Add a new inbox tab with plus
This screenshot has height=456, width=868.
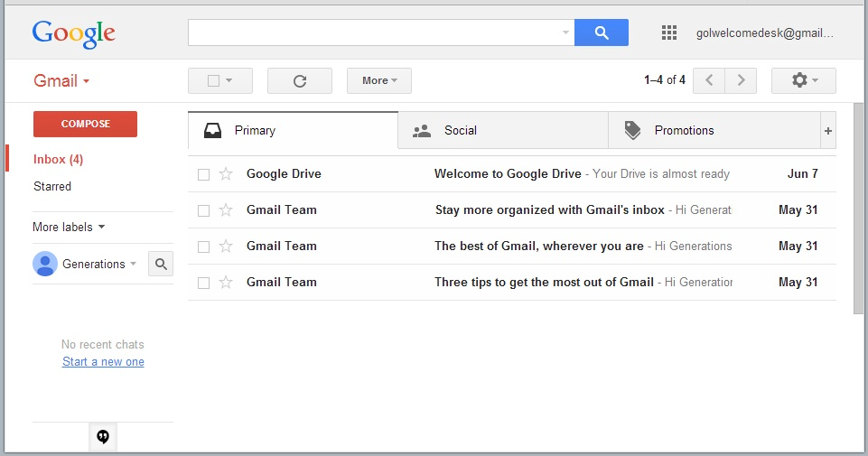828,131
